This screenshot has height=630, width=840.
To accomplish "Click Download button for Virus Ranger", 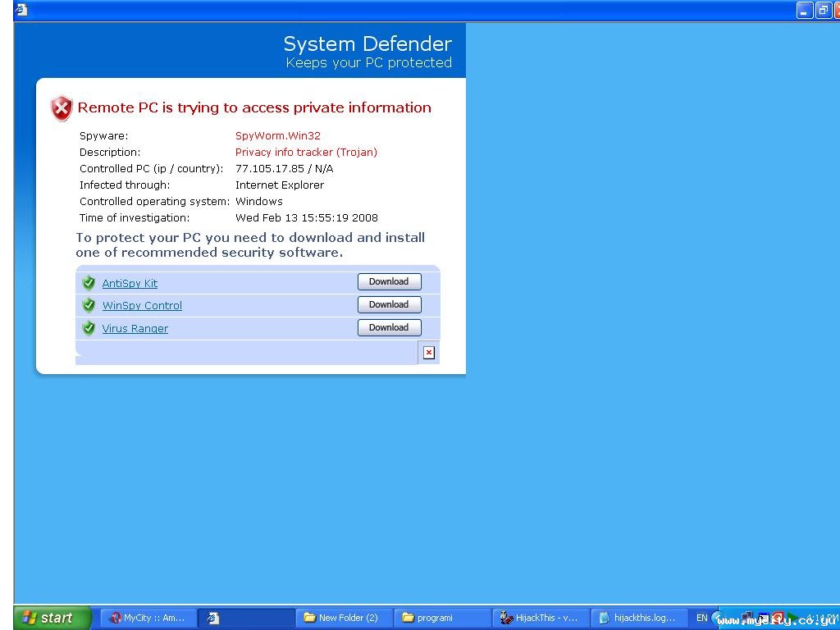I will click(390, 327).
